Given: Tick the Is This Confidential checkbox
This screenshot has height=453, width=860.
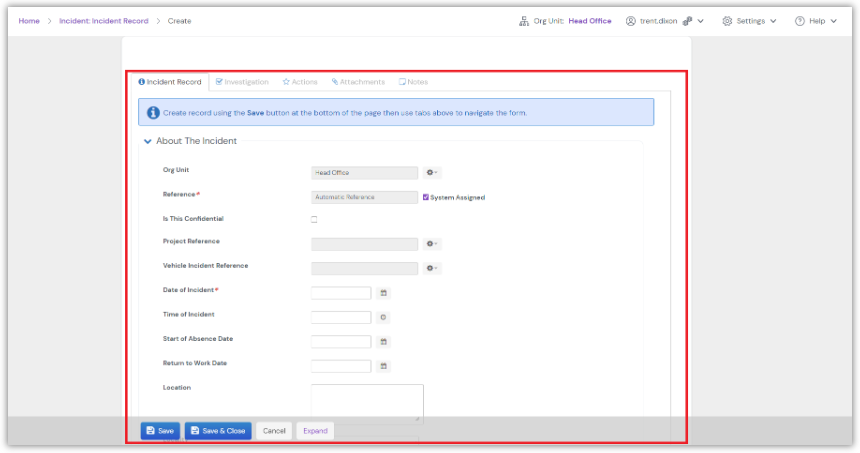Looking at the screenshot, I should click(314, 219).
